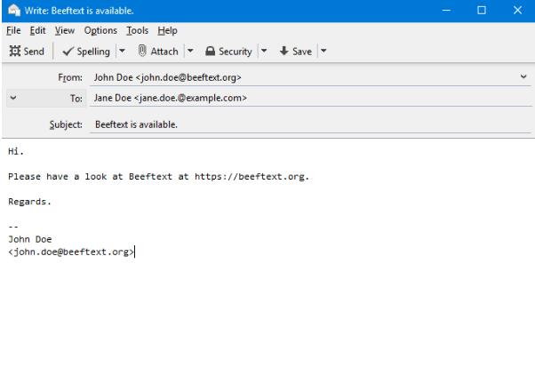Click the Subject field 'Beeftext is available.'
The width and height of the screenshot is (535, 392).
pos(310,124)
